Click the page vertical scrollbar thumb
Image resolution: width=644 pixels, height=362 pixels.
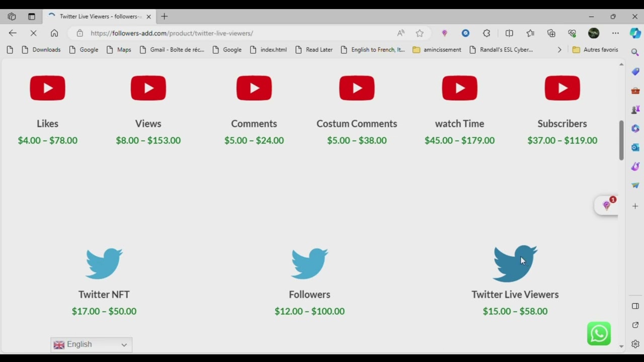[621, 140]
